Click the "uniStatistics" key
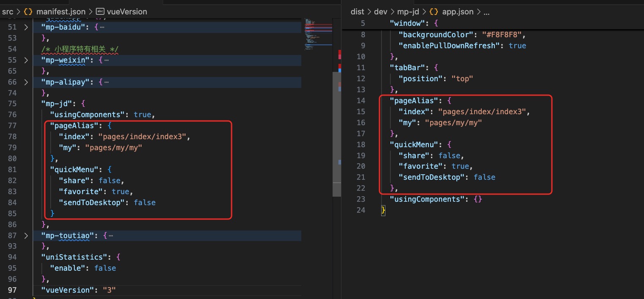644x299 pixels. click(x=74, y=257)
